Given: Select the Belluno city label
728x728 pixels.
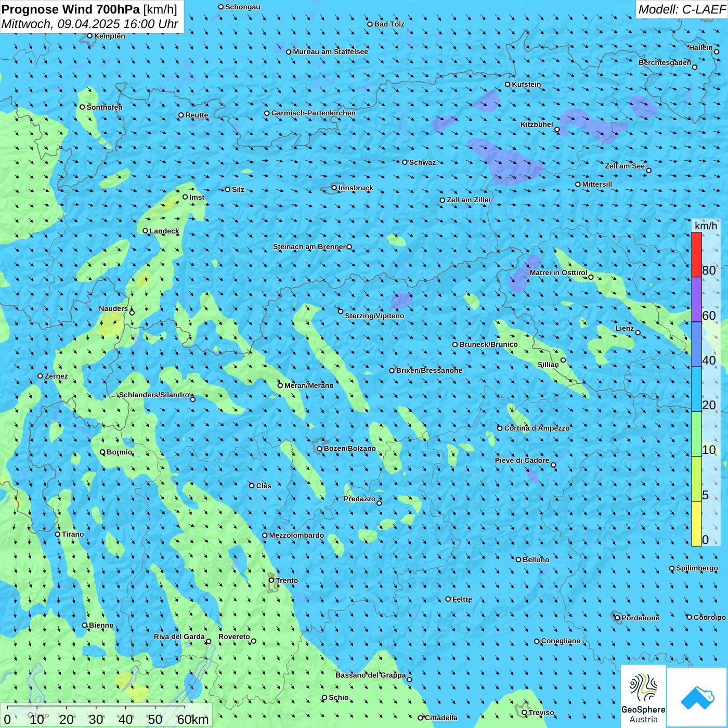Looking at the screenshot, I should 536,560.
